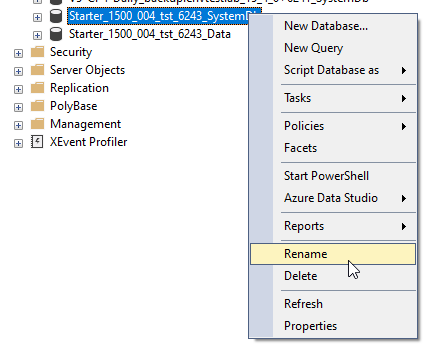Image resolution: width=435 pixels, height=361 pixels.
Task: Click the PolyBase folder icon
Action: [37, 106]
